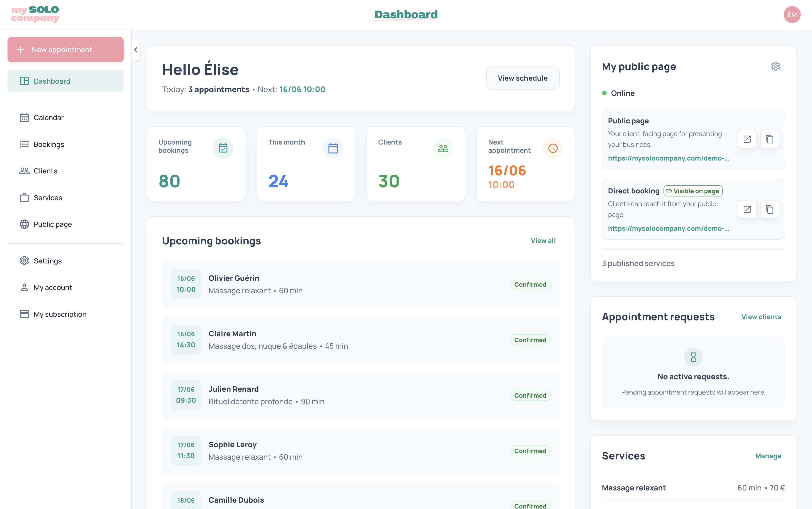The height and width of the screenshot is (509, 812).
Task: Click the 17/06 09:30 date tile
Action: (x=186, y=395)
